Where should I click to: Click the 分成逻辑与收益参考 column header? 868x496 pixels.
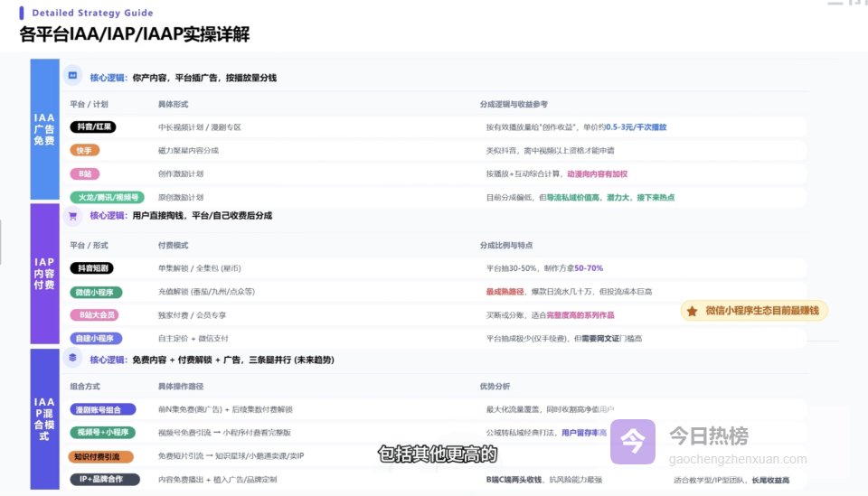[514, 104]
